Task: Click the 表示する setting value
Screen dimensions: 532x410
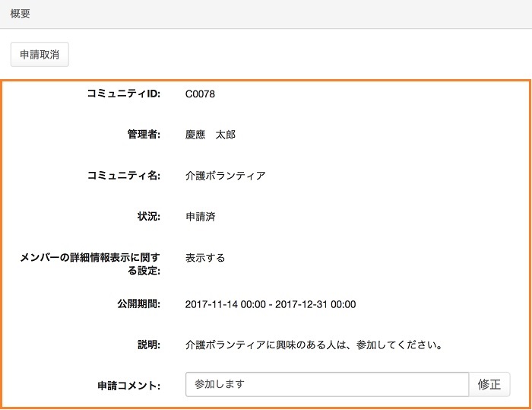Action: pyautogui.click(x=205, y=258)
